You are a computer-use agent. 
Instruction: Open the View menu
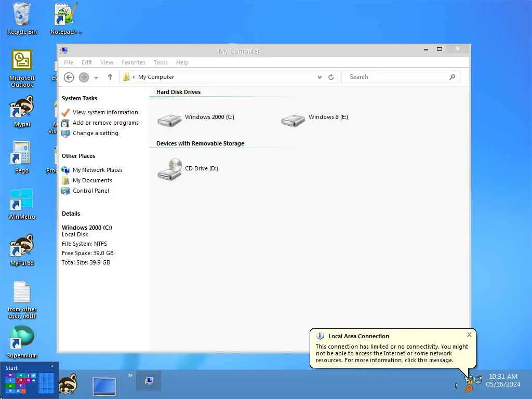[107, 62]
